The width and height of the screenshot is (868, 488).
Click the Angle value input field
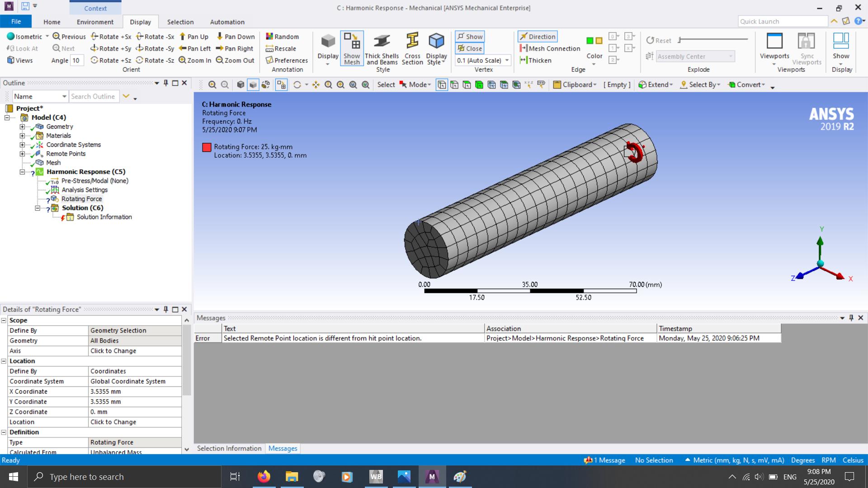coord(76,60)
